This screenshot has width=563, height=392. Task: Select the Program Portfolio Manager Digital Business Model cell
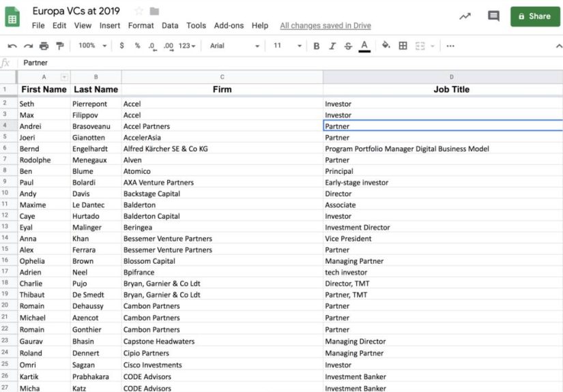tap(443, 149)
